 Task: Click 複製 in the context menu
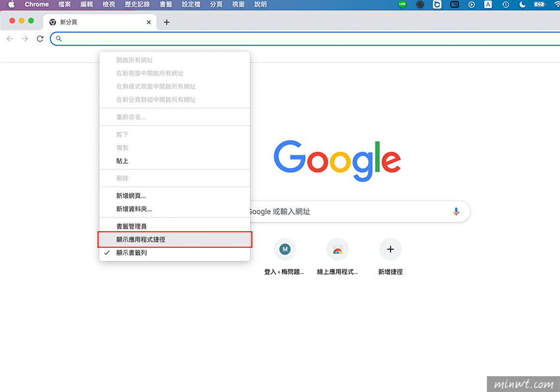(175, 148)
